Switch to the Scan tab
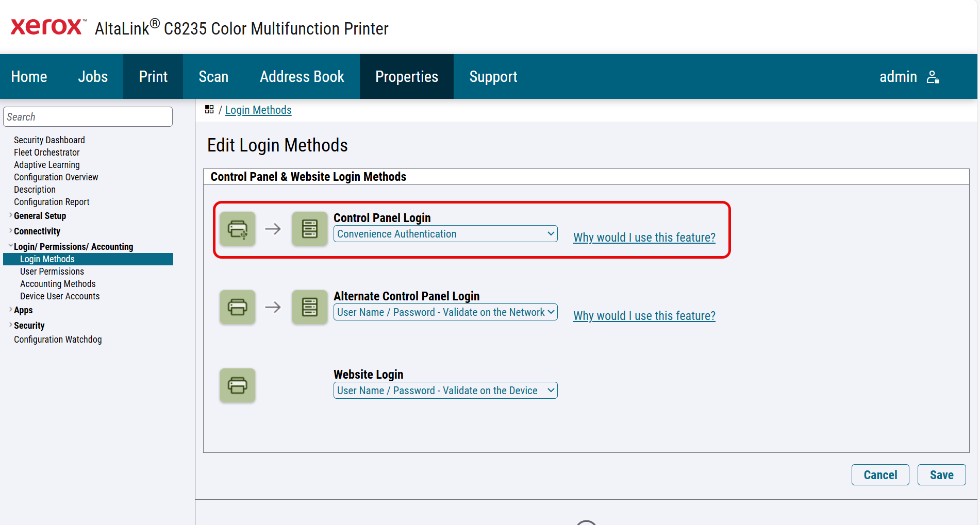The height and width of the screenshot is (525, 980). [x=213, y=77]
